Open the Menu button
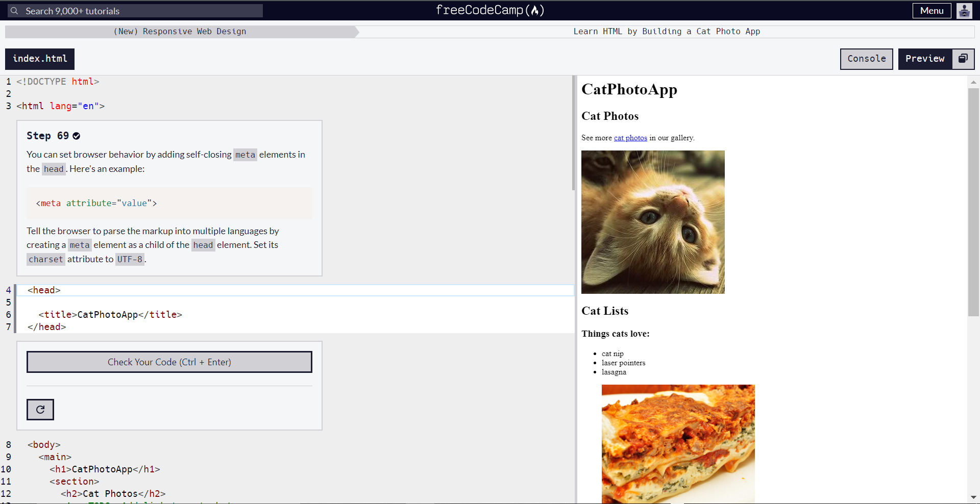Image resolution: width=980 pixels, height=504 pixels. [932, 11]
